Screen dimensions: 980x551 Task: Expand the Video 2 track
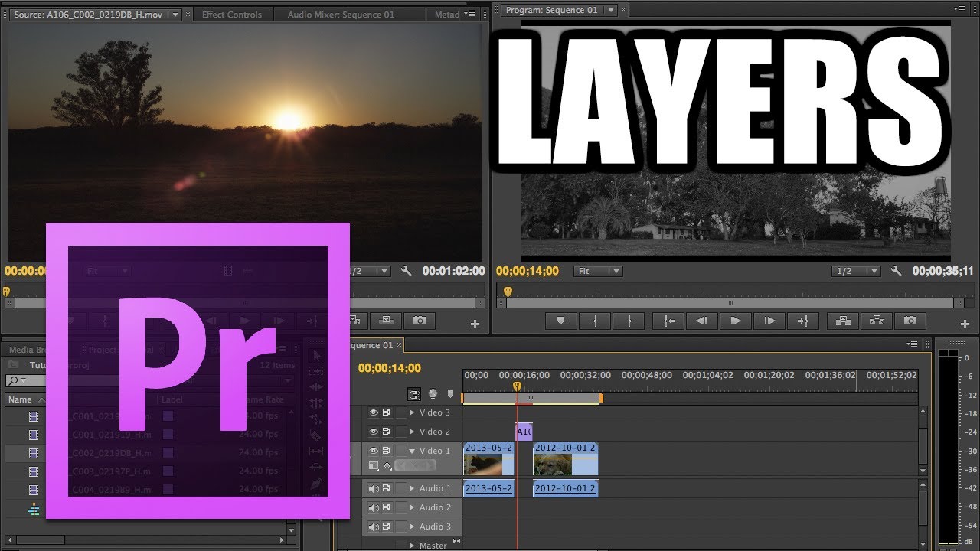click(x=412, y=432)
